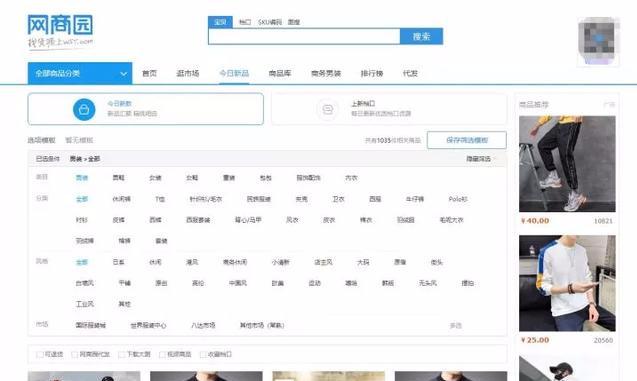Choose the Polo衫 filter
Image resolution: width=637 pixels, height=381 pixels.
[458, 199]
